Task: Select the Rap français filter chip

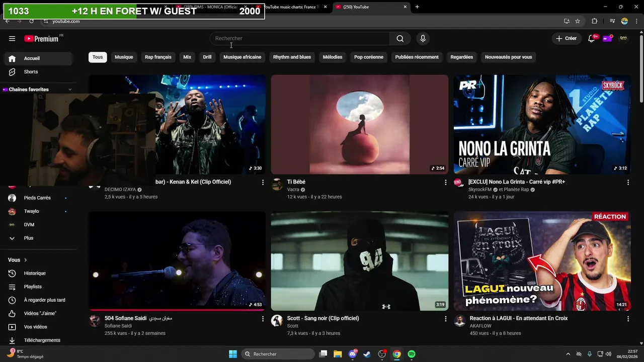Action: point(158,57)
